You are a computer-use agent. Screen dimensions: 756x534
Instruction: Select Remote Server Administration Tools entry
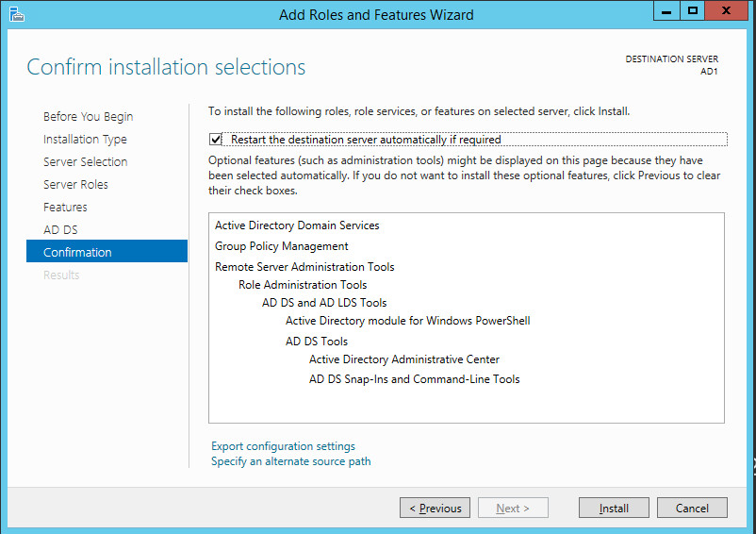point(304,267)
